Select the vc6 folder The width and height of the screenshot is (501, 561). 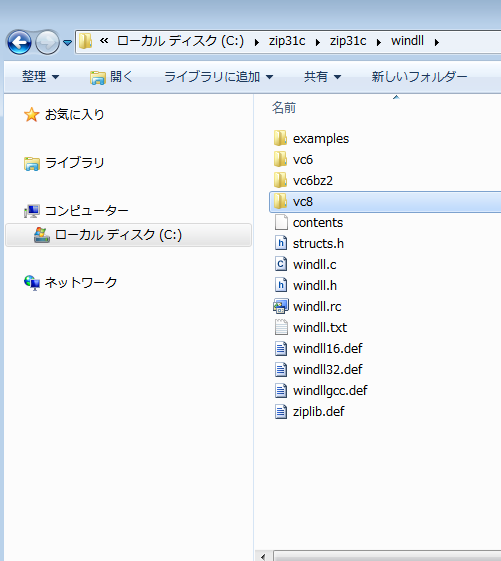tap(303, 160)
